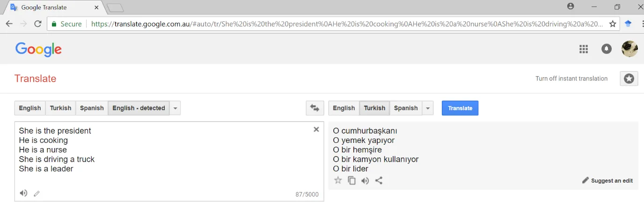Select Turkish as the source language
The image size is (644, 206).
[61, 108]
